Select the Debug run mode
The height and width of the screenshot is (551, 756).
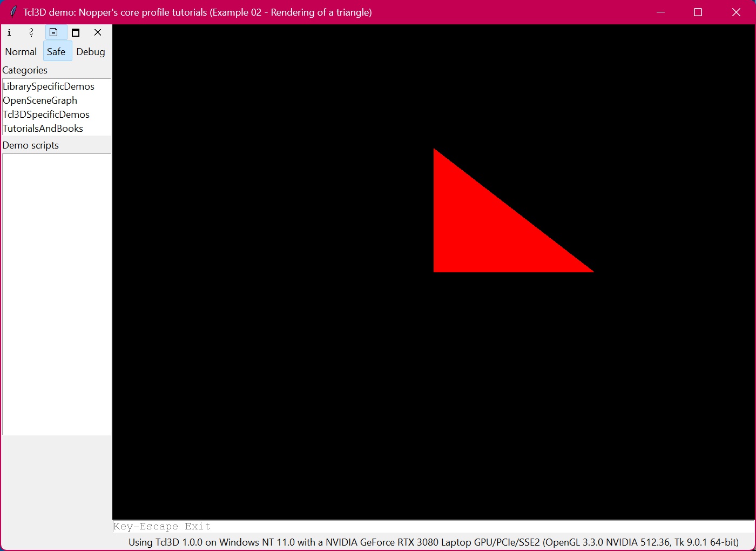click(x=91, y=52)
